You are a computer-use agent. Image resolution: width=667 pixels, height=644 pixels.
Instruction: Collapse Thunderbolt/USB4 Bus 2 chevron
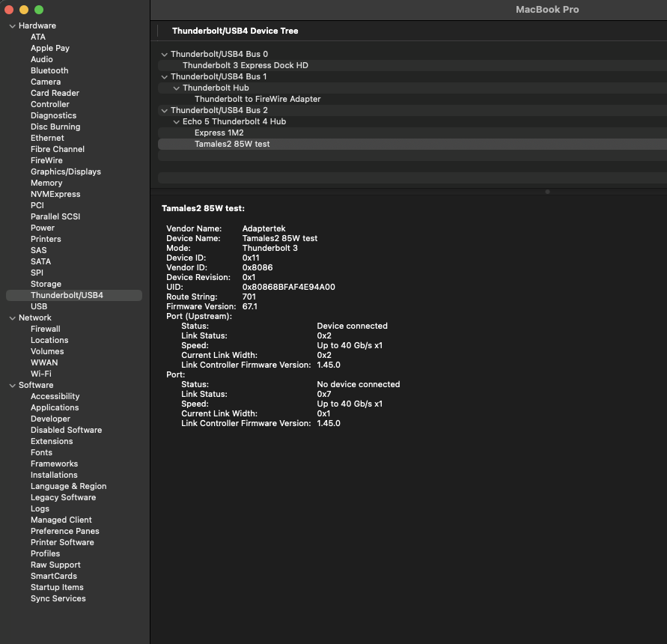pos(164,111)
